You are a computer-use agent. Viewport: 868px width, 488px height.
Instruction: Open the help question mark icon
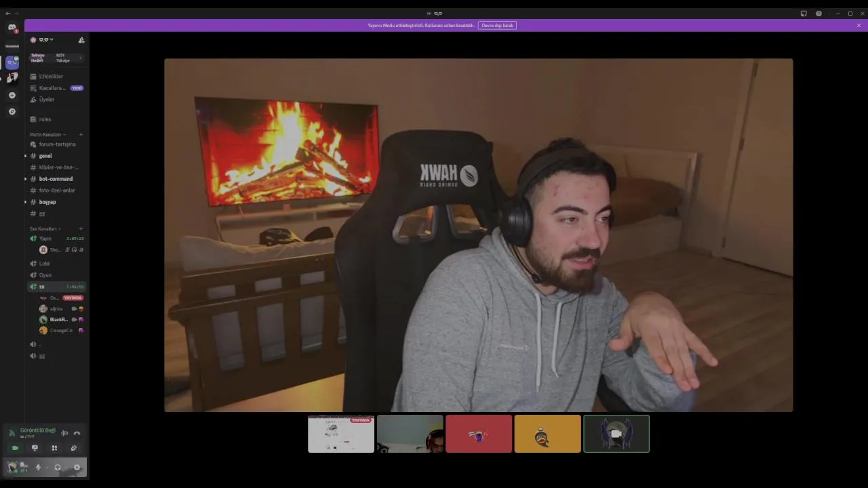click(818, 14)
